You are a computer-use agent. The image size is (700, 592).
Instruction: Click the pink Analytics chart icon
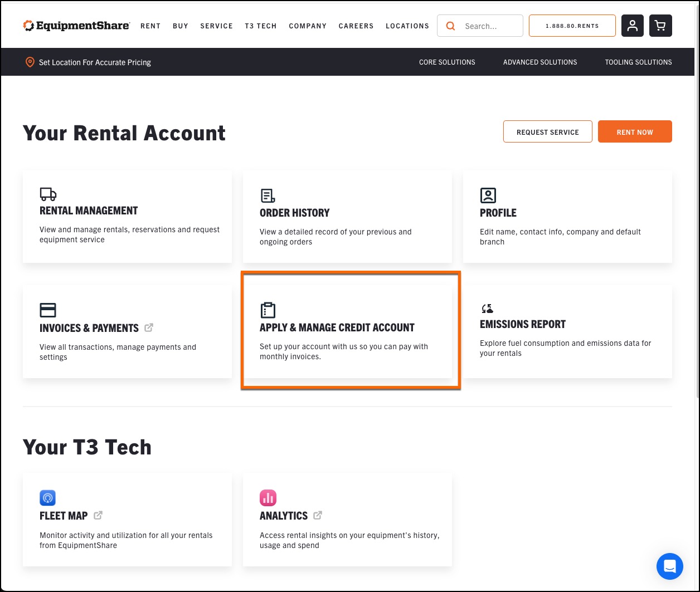[268, 497]
